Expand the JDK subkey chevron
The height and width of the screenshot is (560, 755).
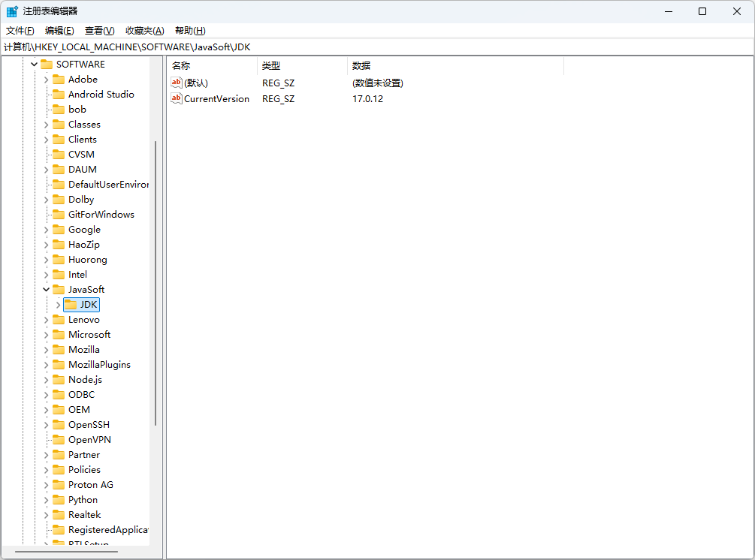pos(58,305)
